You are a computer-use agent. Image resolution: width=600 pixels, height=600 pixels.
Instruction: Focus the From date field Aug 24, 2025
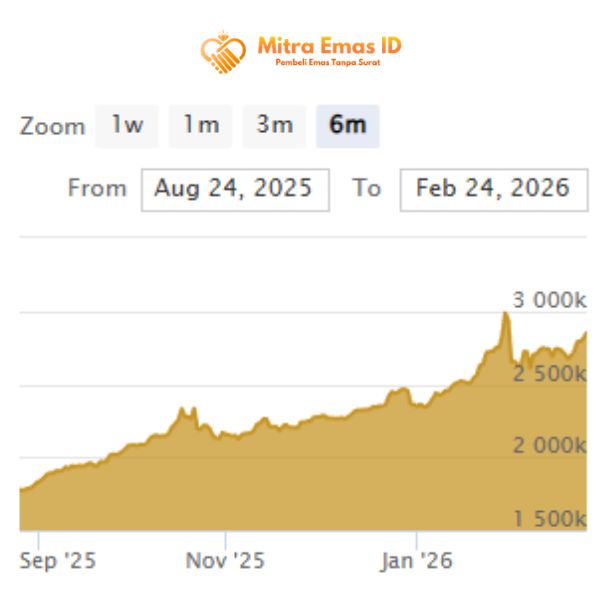235,189
